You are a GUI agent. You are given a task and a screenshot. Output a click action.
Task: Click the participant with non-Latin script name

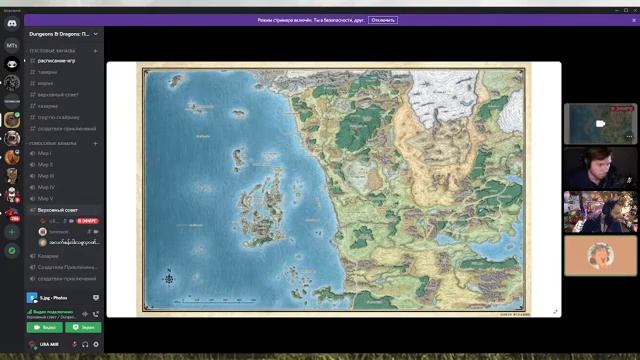pos(69,242)
